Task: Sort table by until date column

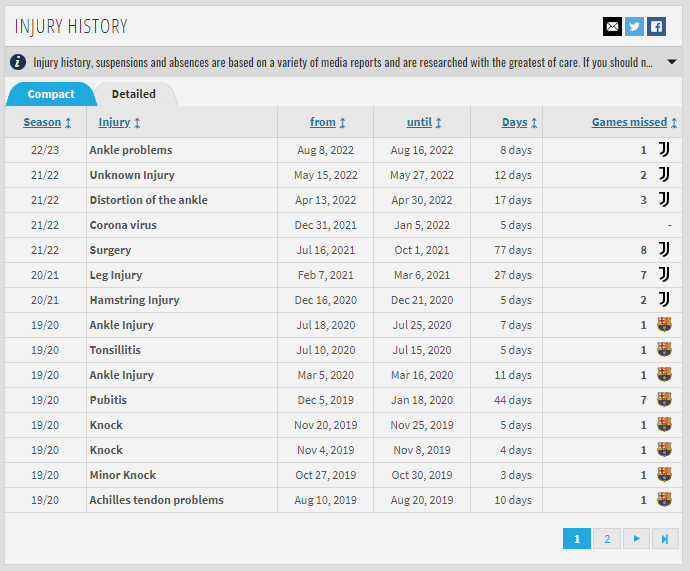Action: (x=424, y=122)
